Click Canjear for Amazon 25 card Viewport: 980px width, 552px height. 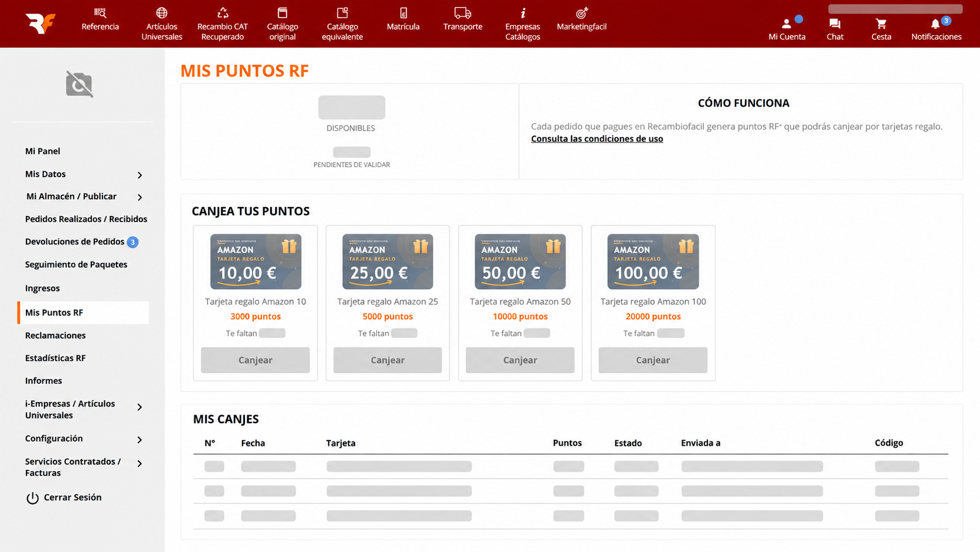tap(387, 360)
